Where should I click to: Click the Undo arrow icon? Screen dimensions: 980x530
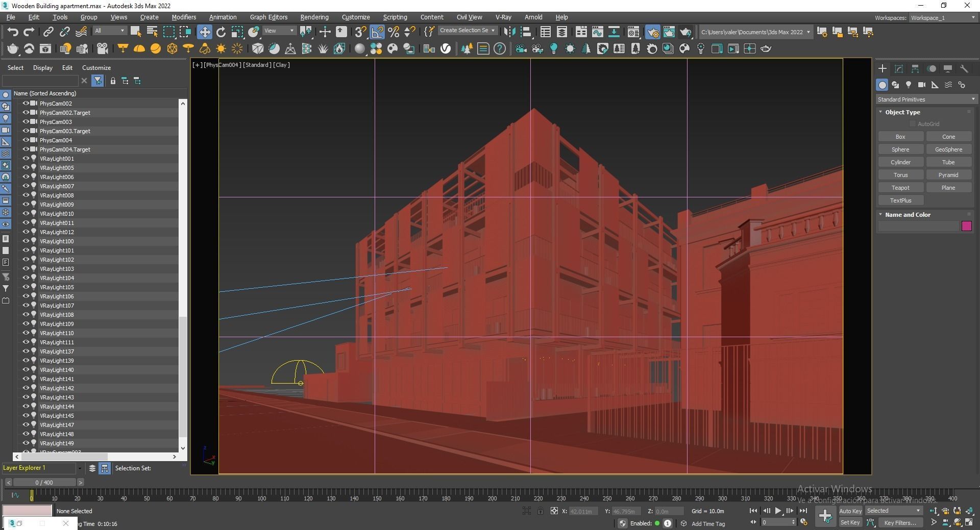coord(13,32)
